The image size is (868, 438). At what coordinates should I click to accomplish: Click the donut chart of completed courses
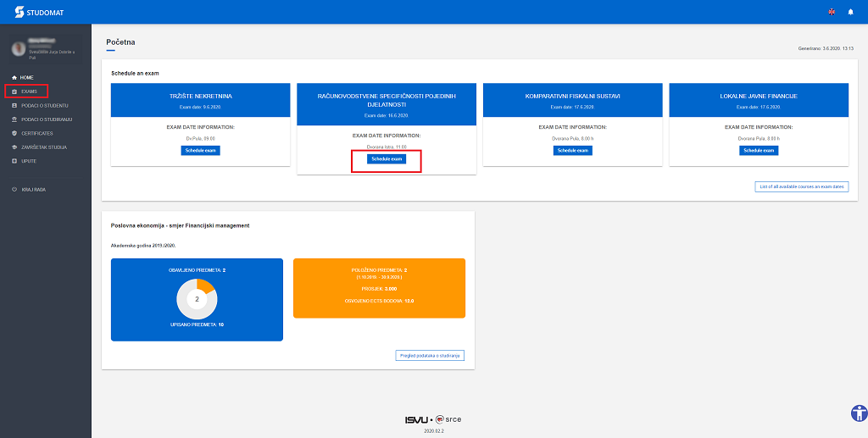[197, 298]
